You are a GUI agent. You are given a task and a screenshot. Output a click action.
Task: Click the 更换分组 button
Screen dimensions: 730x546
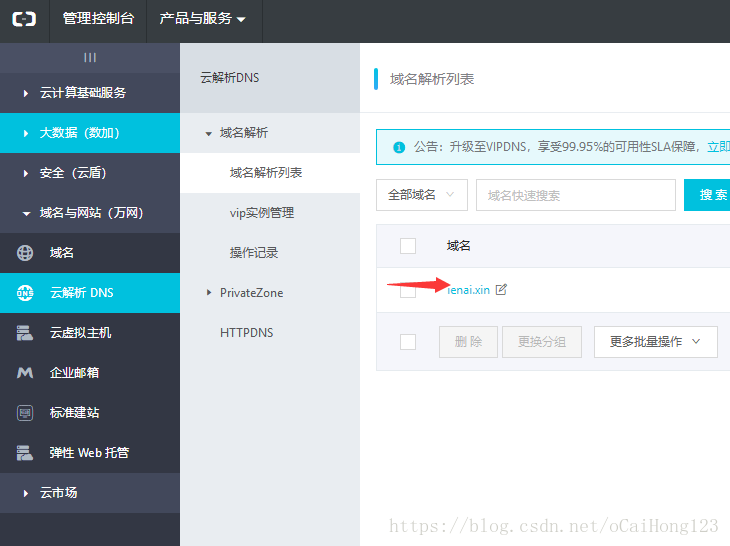coord(542,342)
